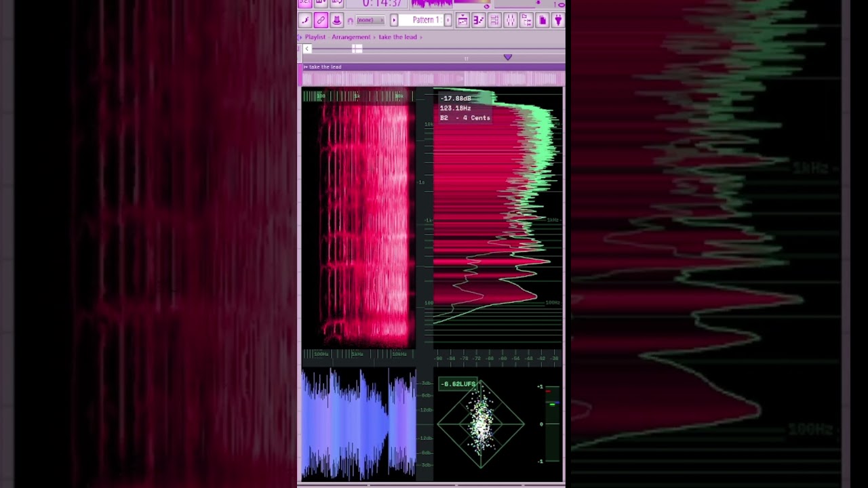Open the Mixer faders icon

(511, 20)
